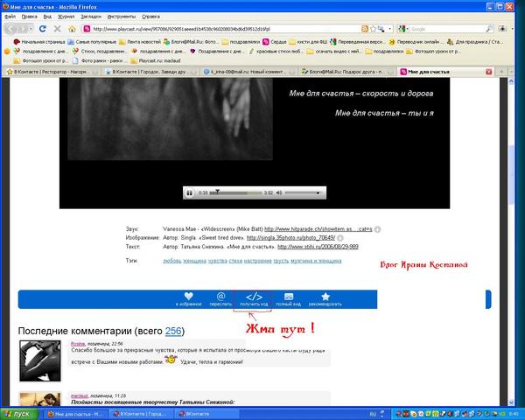Viewport: 525px width, 420px height.
Task: Open the Файл menu
Action: [10, 17]
